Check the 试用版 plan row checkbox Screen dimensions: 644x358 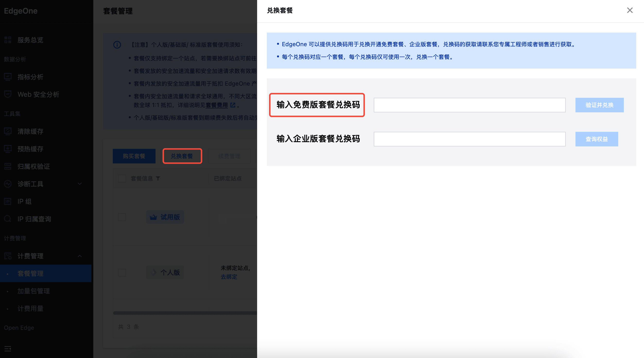click(122, 217)
